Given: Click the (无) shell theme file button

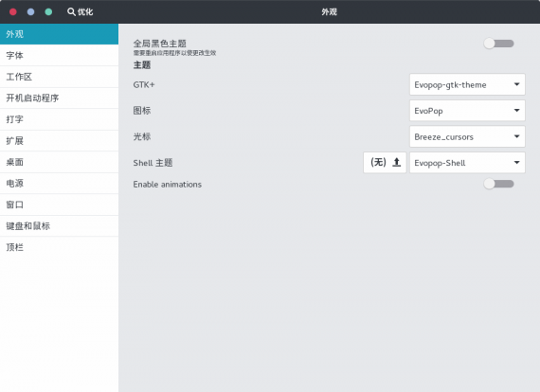Looking at the screenshot, I should coord(385,163).
